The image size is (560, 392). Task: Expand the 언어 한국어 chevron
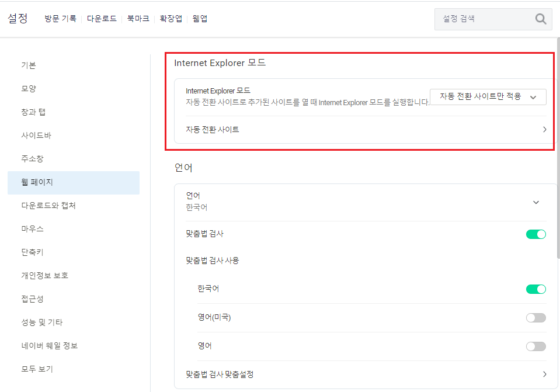point(535,202)
